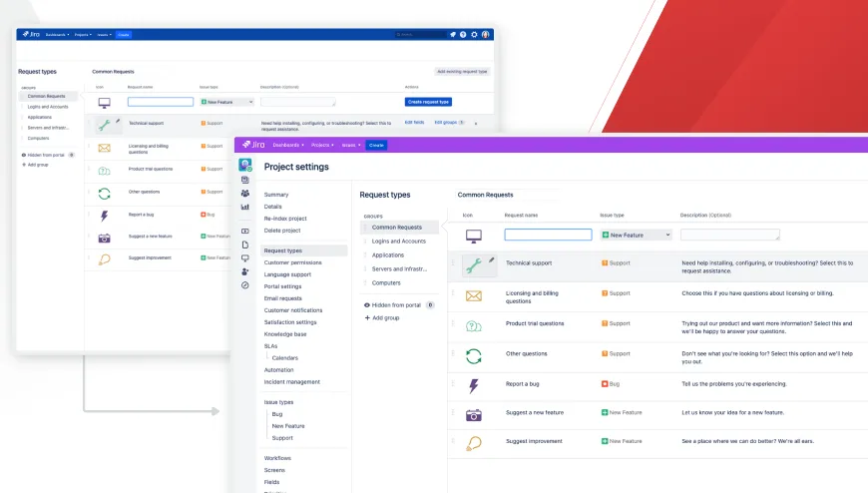This screenshot has width=868, height=493.
Task: Select Logins and Accounts group in the purple-header window
Action: click(x=398, y=242)
